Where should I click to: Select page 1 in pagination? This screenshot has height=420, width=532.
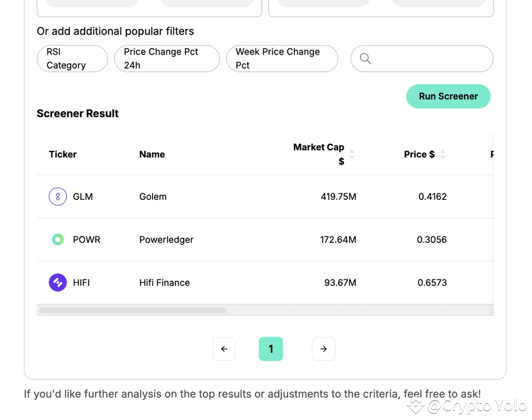(271, 349)
